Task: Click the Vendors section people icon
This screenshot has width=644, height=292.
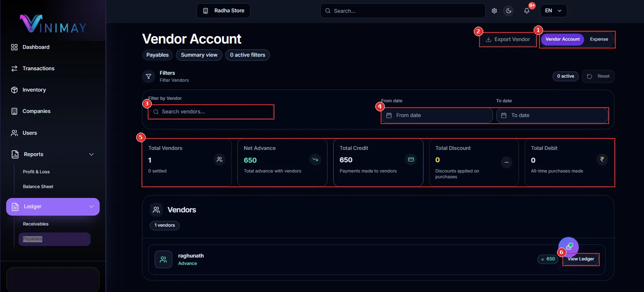Action: 156,210
